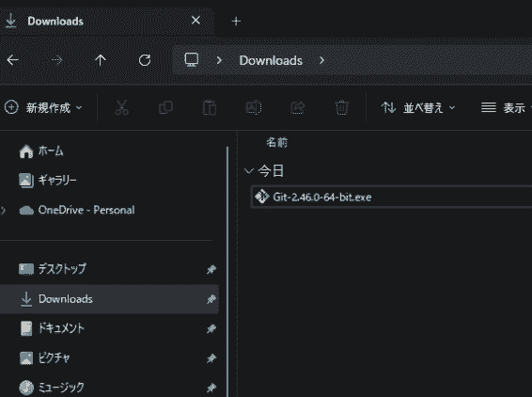This screenshot has height=397, width=532.
Task: Collapse the 今日 group
Action: 249,171
